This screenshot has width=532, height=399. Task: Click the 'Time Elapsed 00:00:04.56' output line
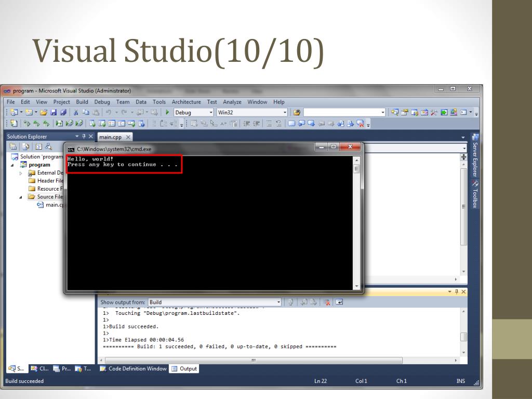point(143,340)
